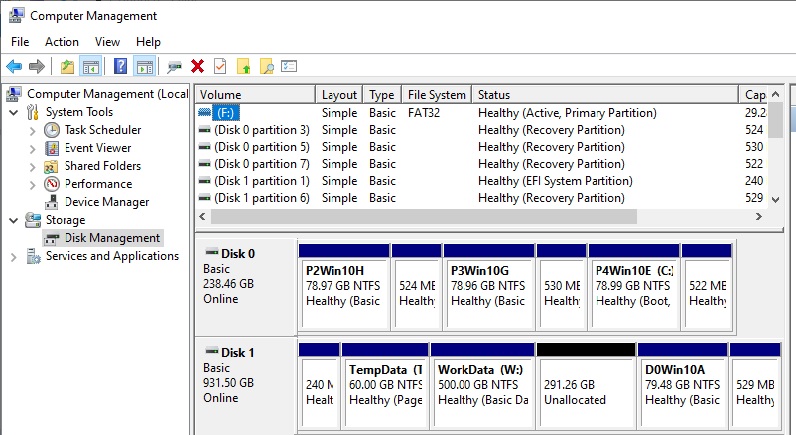The image size is (796, 435).
Task: Select the (Disk 0 partition 7) volume row
Action: pos(481,164)
